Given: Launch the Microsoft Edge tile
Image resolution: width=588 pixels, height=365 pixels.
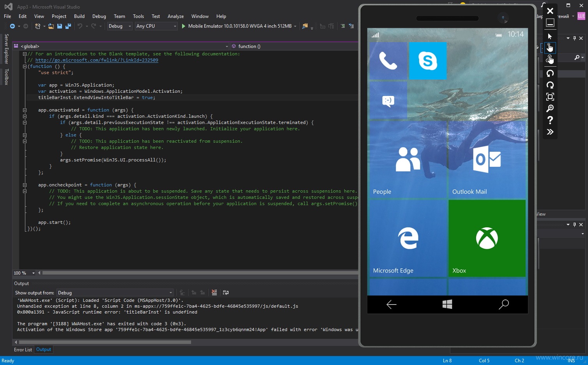Looking at the screenshot, I should pyautogui.click(x=408, y=238).
